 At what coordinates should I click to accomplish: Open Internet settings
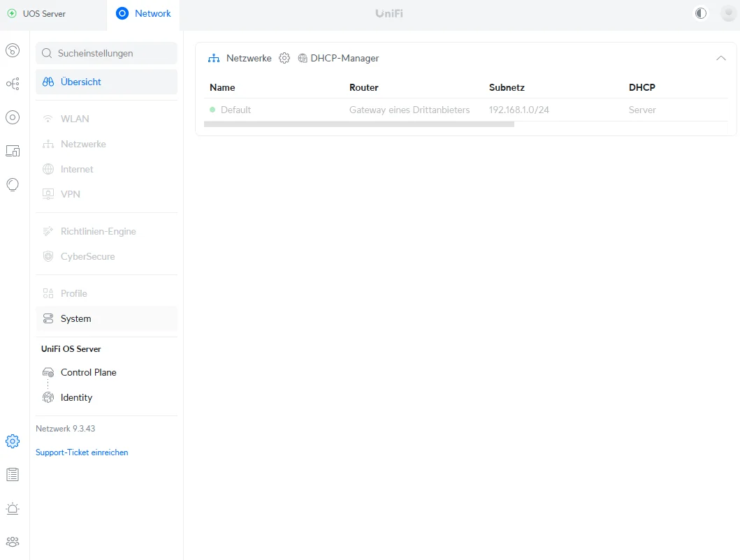pyautogui.click(x=107, y=169)
